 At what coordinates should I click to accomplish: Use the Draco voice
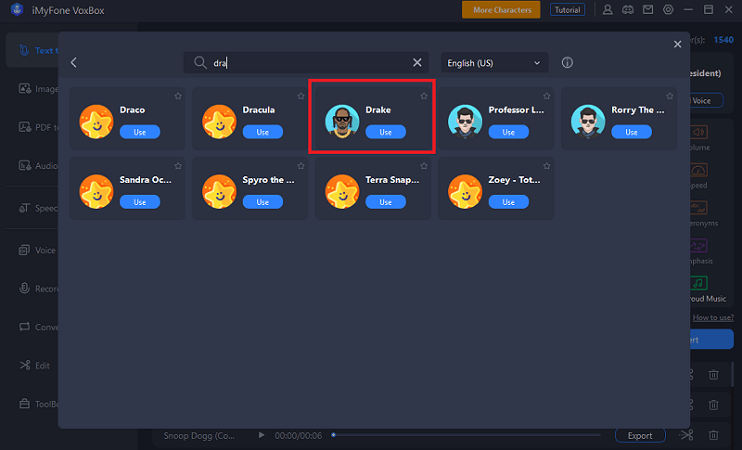click(140, 132)
